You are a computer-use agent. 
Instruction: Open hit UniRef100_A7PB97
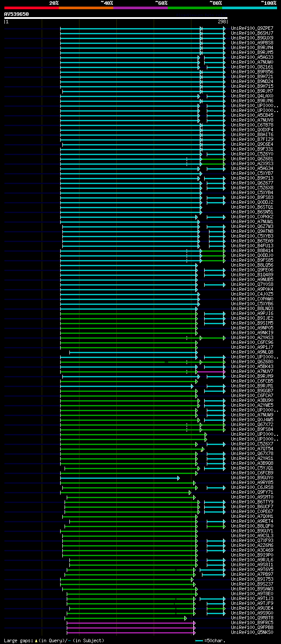click(252, 574)
